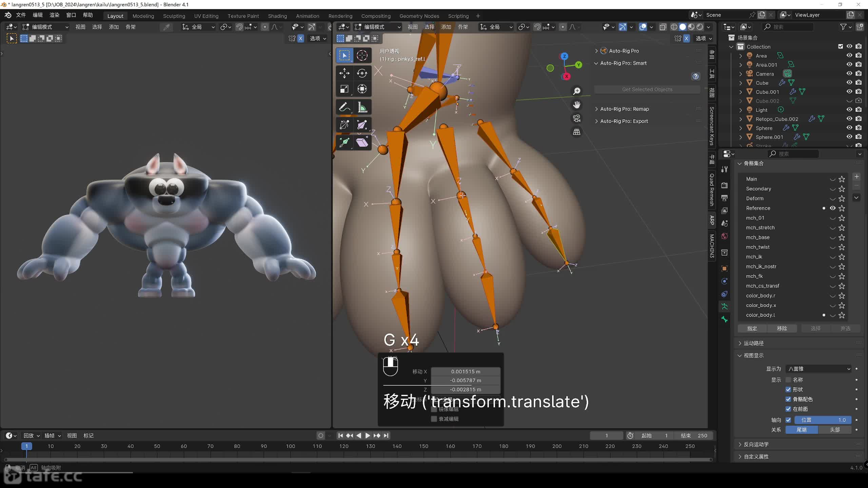Select the Bone Size tool
This screenshot has height=488, width=868.
(x=362, y=125)
